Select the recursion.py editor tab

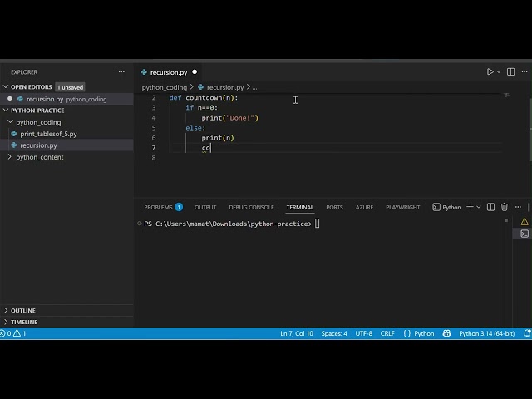click(169, 72)
